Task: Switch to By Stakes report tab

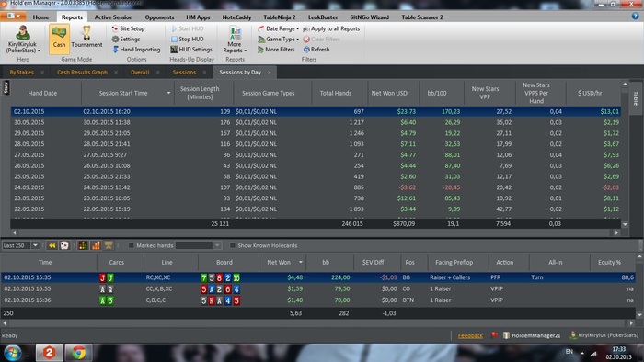Action: [x=22, y=73]
